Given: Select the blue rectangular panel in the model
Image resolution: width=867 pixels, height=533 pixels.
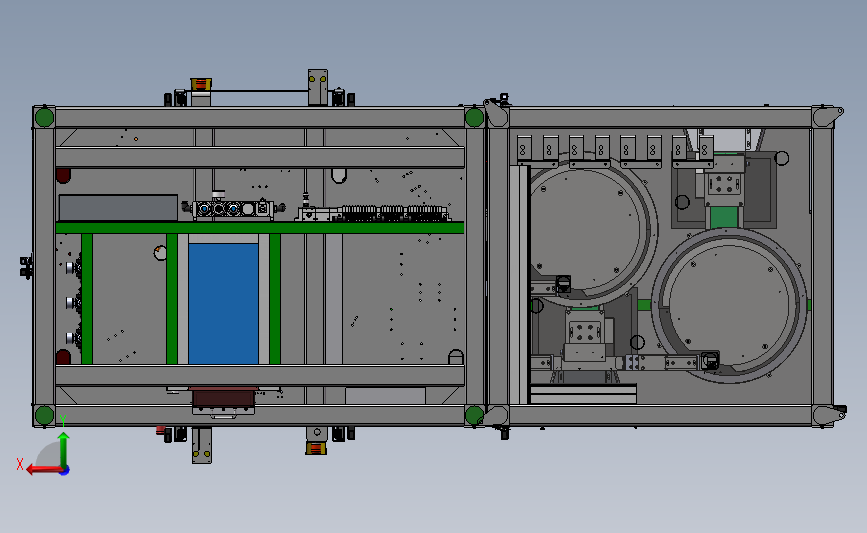Looking at the screenshot, I should [x=223, y=304].
